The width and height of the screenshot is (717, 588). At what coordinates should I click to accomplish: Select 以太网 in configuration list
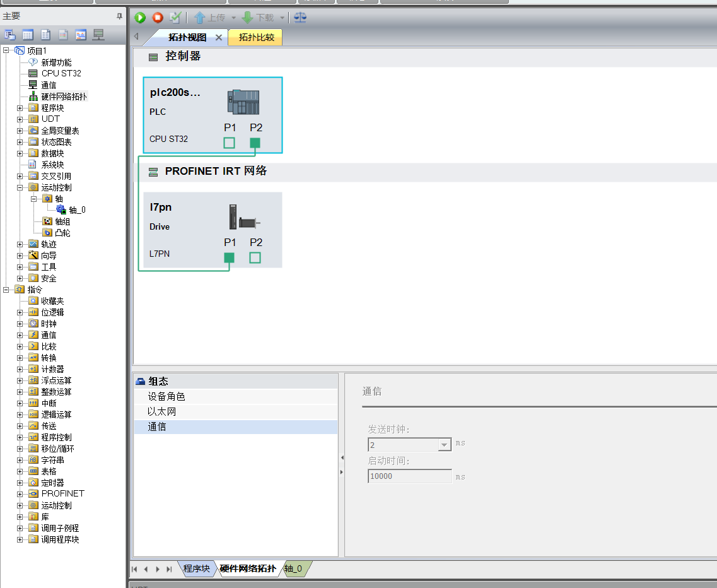tap(236, 412)
